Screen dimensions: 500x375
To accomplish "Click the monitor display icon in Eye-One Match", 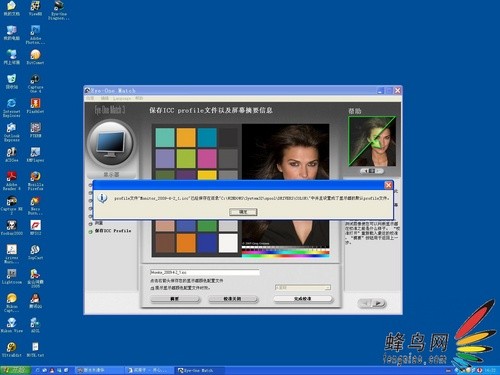I will pos(111,144).
